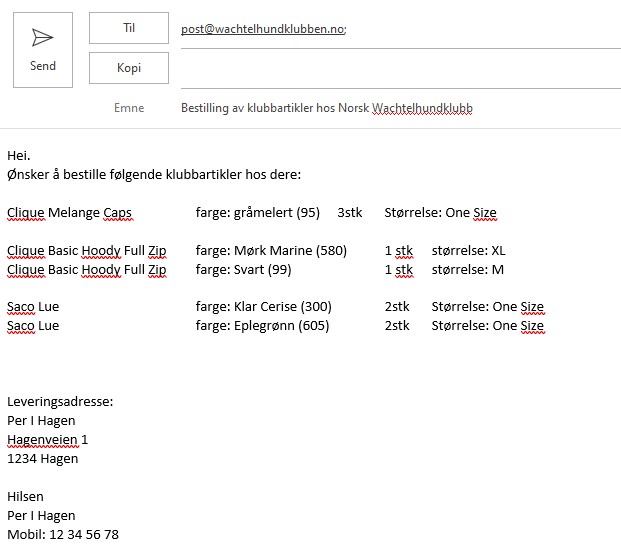Click 'Clique Melange Caps' product text
Screen dimensions: 621x560
pos(69,213)
